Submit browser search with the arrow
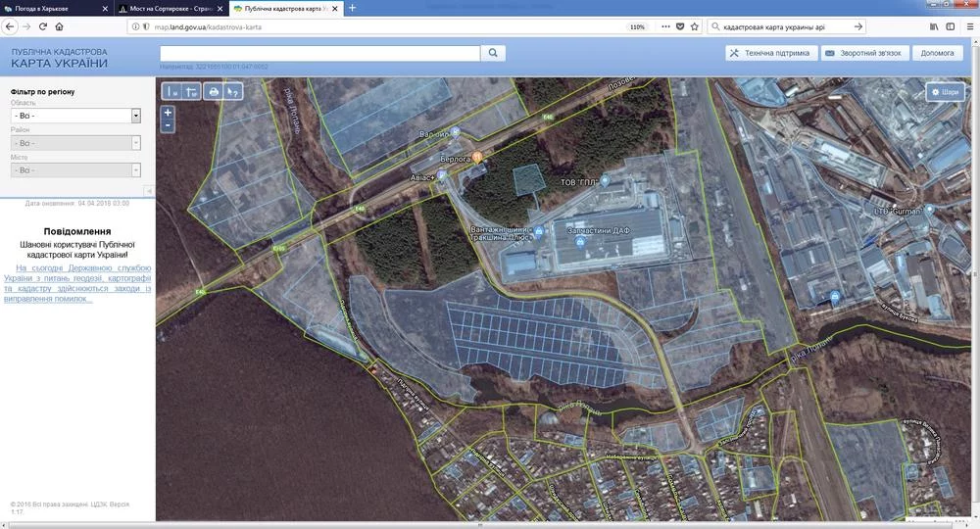The width and height of the screenshot is (980, 529). 858,26
